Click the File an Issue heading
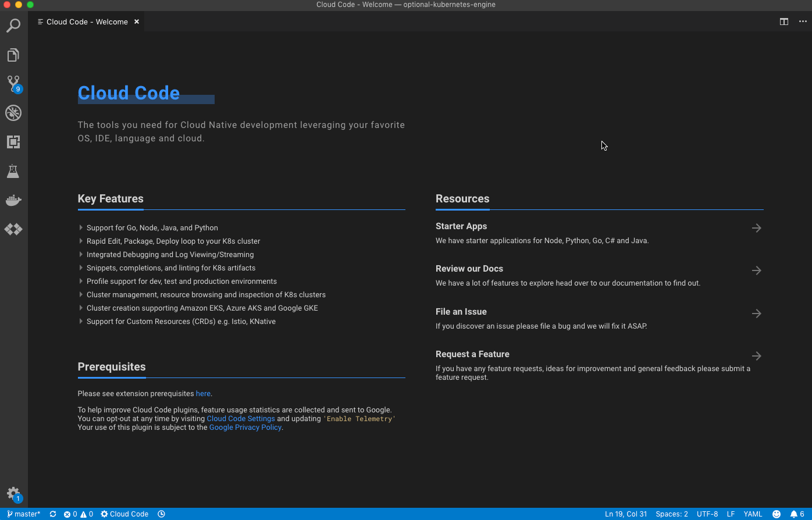Viewport: 812px width, 520px height. pos(461,312)
